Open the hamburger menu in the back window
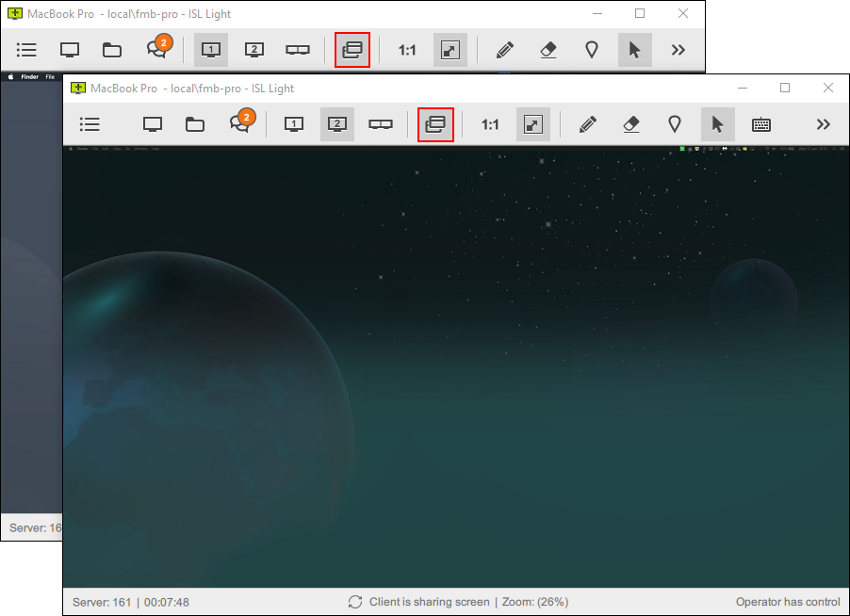Viewport: 850px width, 616px height. tap(26, 50)
